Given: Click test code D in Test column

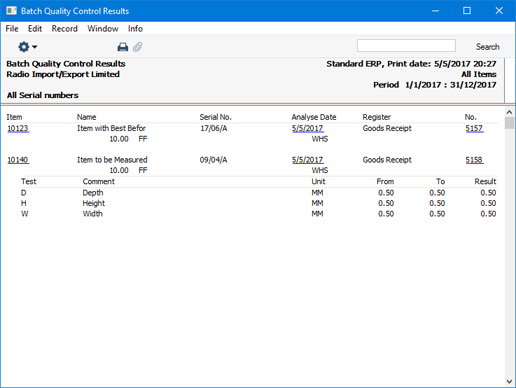Looking at the screenshot, I should tap(24, 193).
